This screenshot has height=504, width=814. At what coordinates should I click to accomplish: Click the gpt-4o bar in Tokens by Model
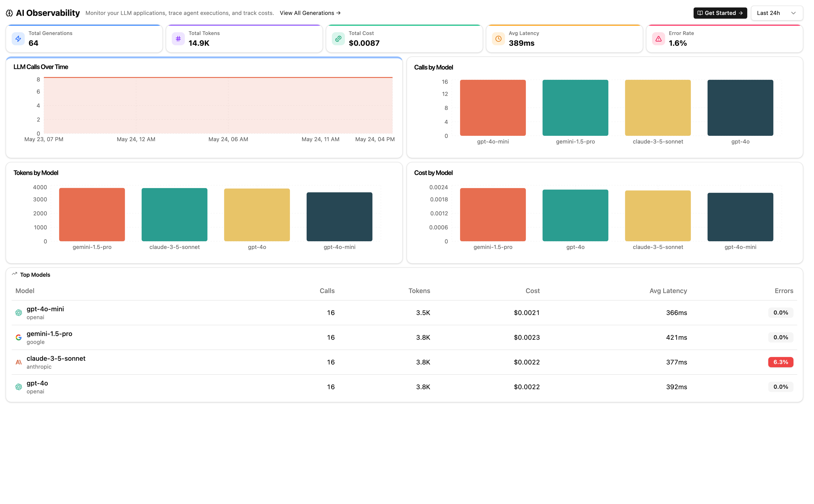[x=257, y=215]
